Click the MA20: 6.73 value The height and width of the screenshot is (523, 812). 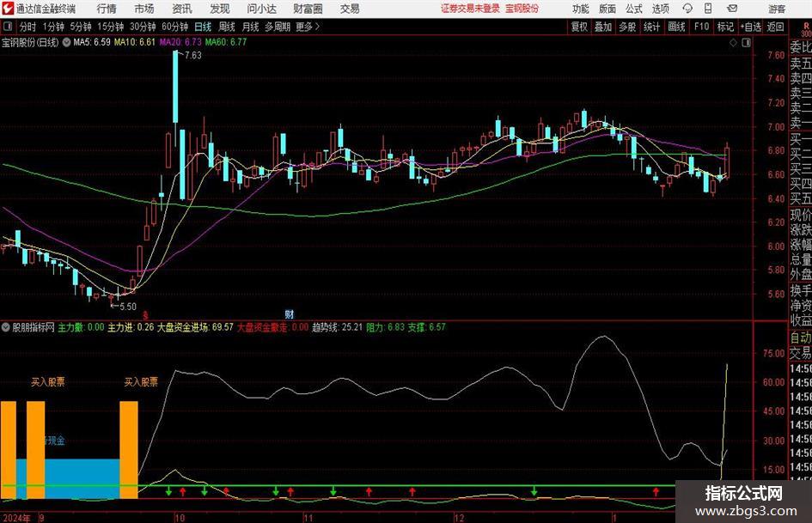tap(180, 42)
